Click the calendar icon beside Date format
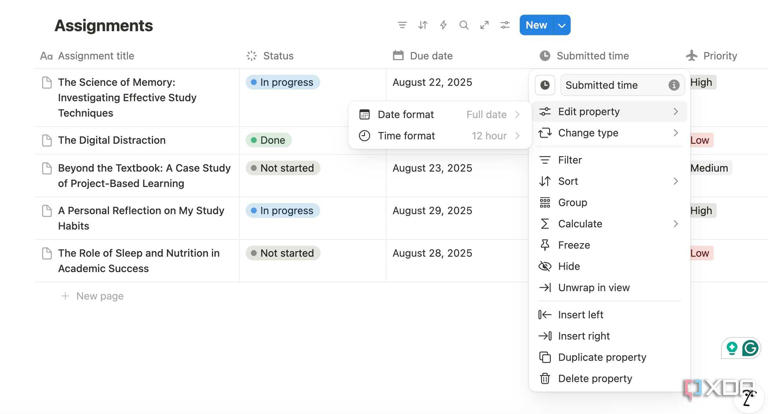768x414 pixels. 364,115
